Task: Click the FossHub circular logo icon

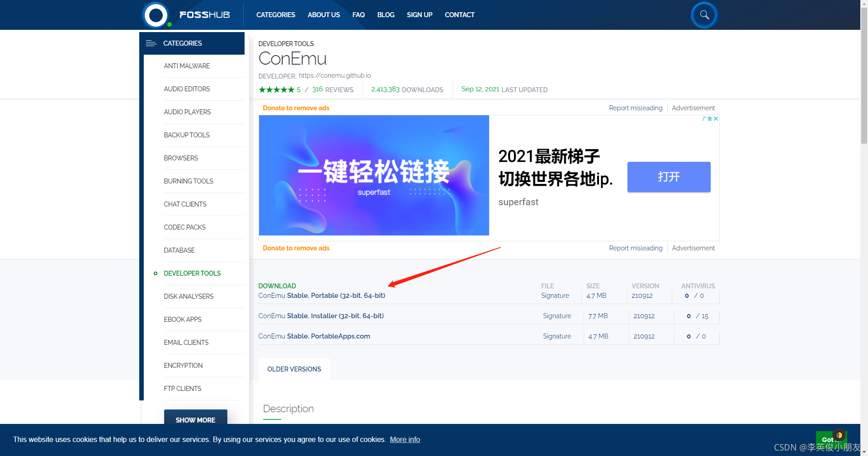Action: (x=156, y=15)
